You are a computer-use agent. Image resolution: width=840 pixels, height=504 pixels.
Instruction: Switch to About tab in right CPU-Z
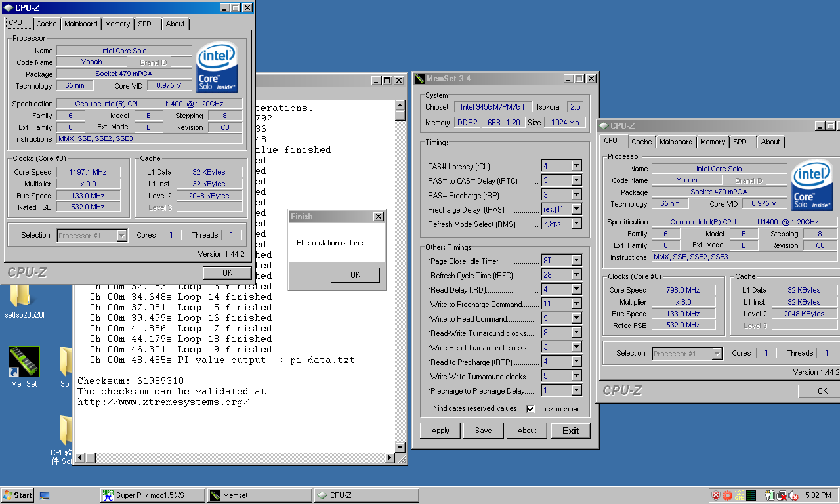point(770,142)
